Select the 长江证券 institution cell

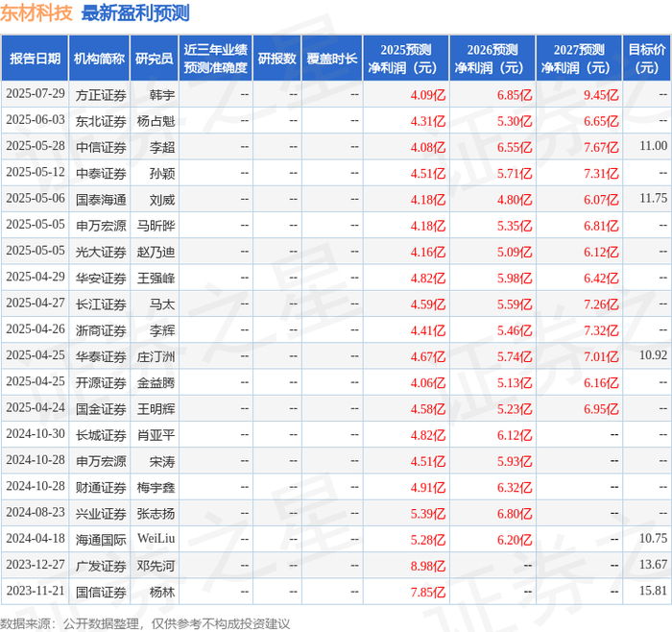(x=101, y=304)
